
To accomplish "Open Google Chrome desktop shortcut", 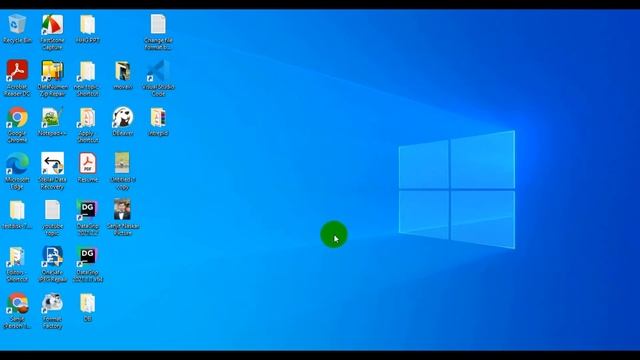I will tap(17, 124).
